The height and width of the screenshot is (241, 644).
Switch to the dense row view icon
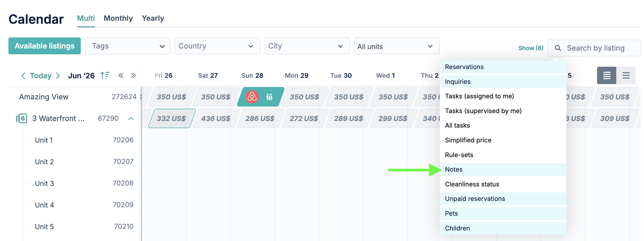coord(607,75)
